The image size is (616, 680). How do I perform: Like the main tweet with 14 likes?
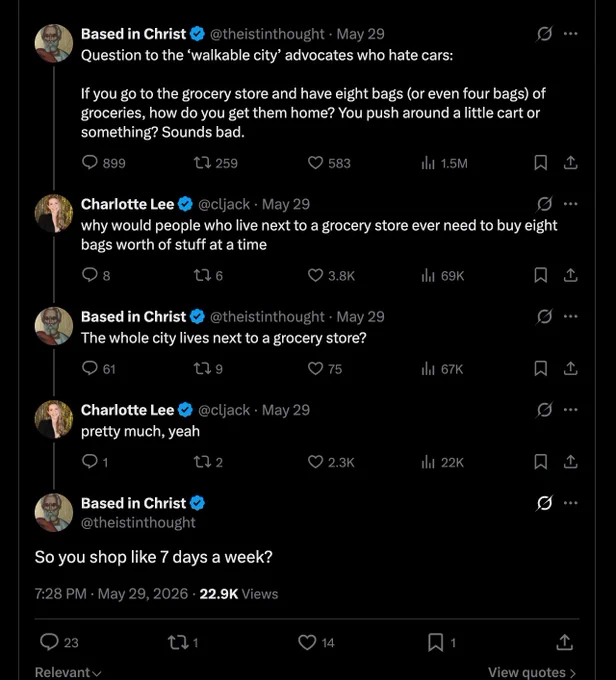point(316,642)
